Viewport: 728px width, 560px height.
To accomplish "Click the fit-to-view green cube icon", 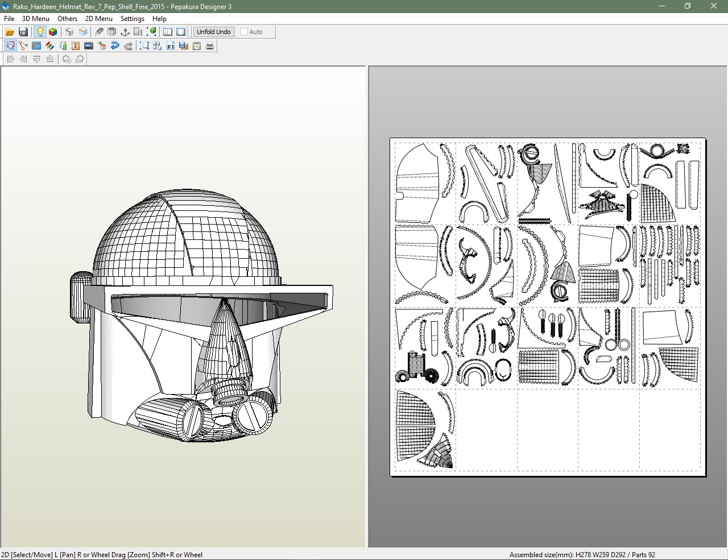I will pos(151,32).
